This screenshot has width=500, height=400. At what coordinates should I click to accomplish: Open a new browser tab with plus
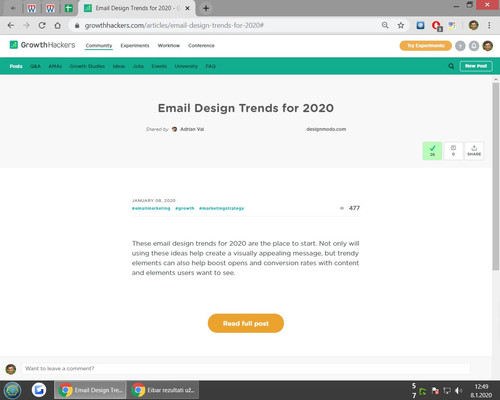tap(206, 8)
